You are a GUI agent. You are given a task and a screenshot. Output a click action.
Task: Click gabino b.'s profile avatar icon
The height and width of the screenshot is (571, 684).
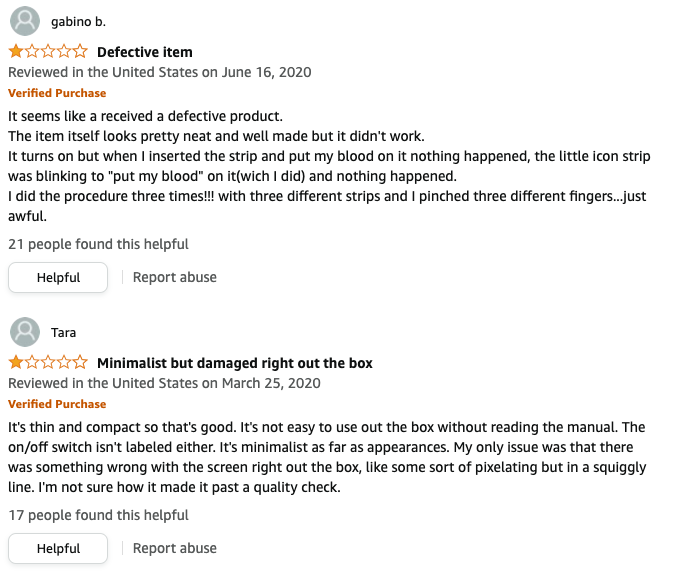(x=25, y=21)
